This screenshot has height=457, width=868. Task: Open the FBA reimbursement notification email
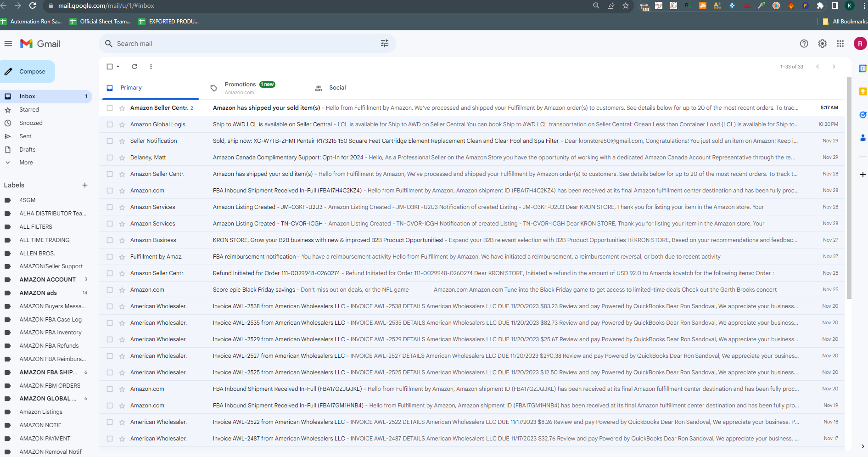[x=473, y=257]
